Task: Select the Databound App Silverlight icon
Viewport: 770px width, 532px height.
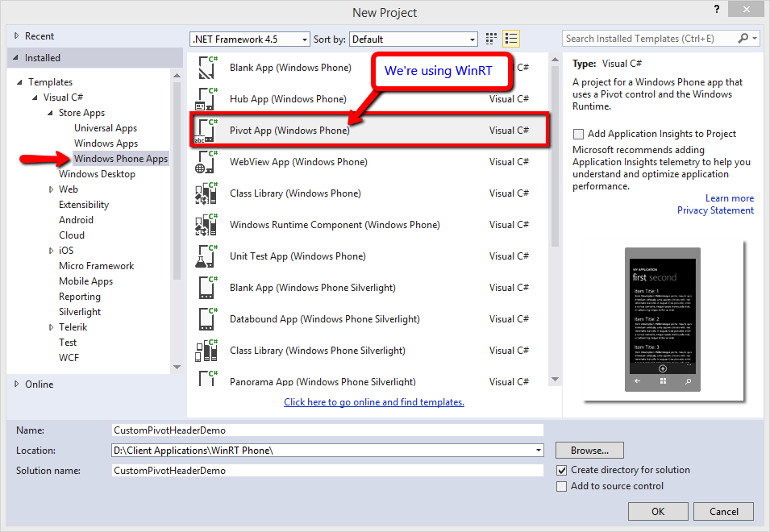Action: pyautogui.click(x=206, y=319)
